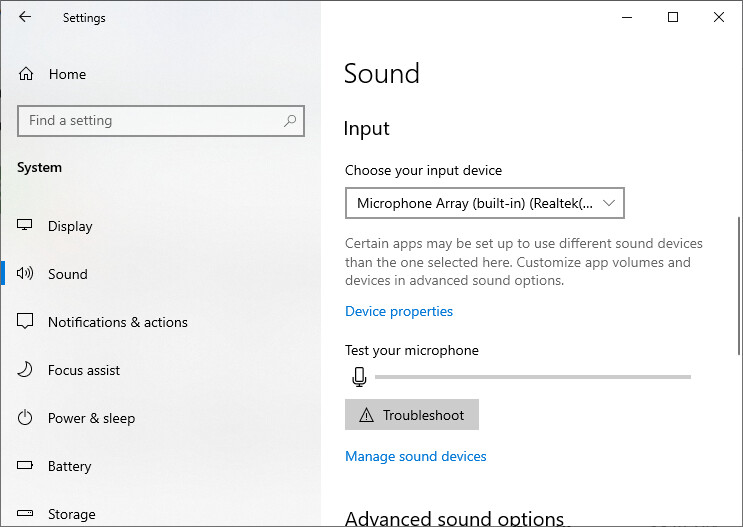Open the Device properties link
Viewport: 743px width, 527px height.
point(399,311)
